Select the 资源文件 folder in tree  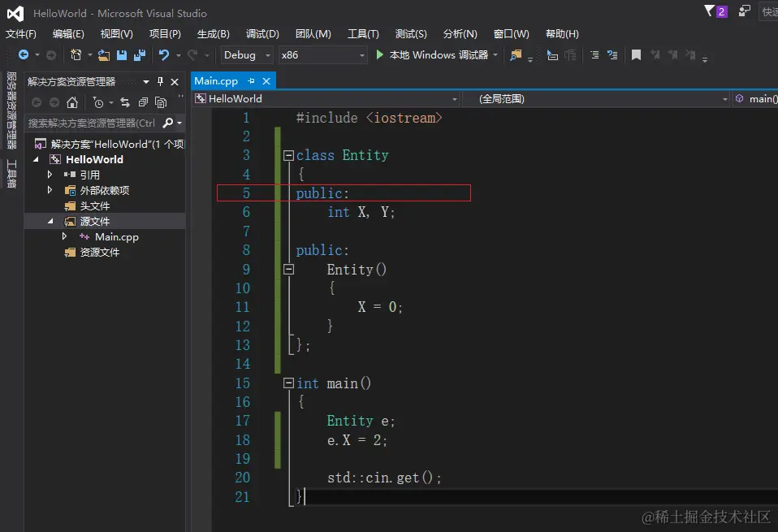coord(100,252)
